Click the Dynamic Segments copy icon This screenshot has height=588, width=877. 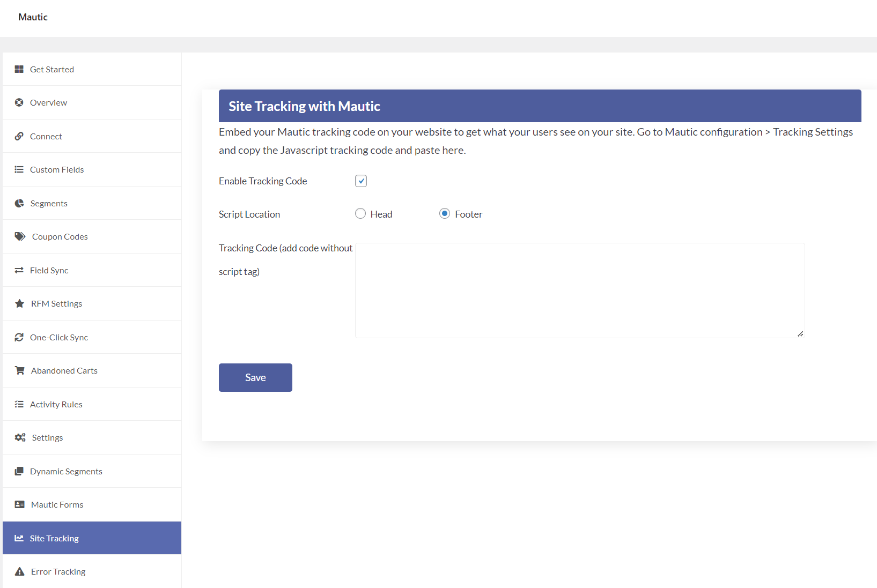19,471
